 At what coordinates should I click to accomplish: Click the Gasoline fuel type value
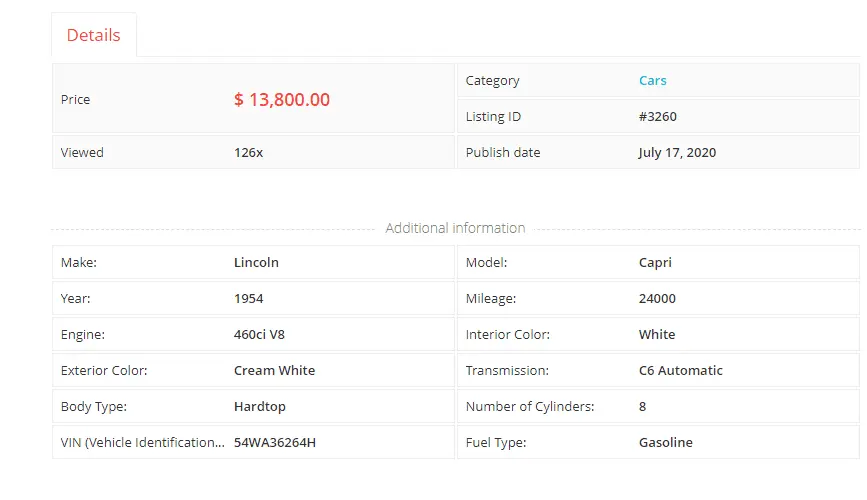pos(665,443)
